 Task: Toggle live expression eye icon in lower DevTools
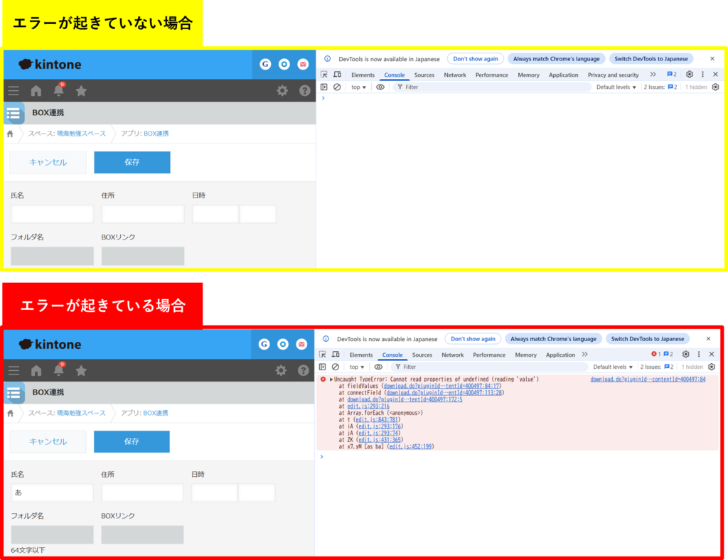378,367
